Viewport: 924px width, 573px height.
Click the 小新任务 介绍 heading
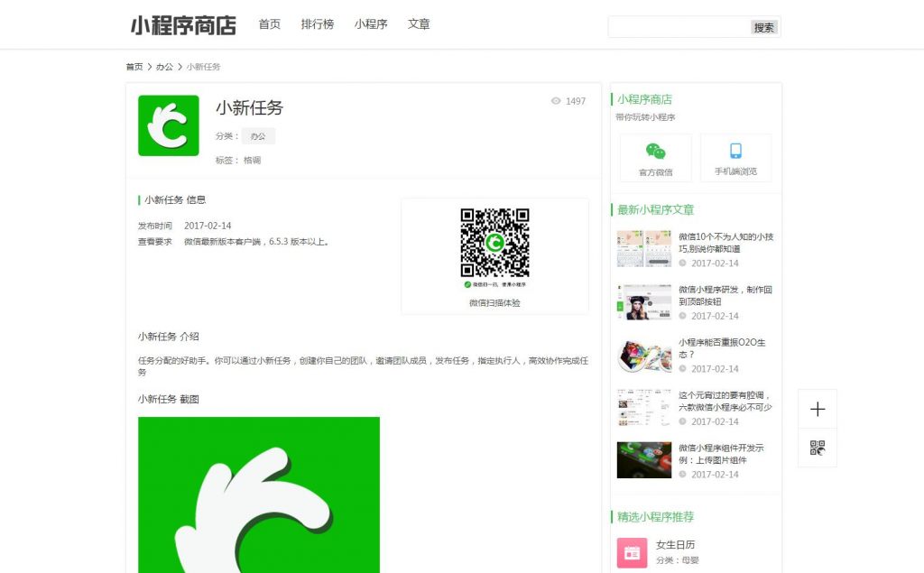[x=169, y=337]
